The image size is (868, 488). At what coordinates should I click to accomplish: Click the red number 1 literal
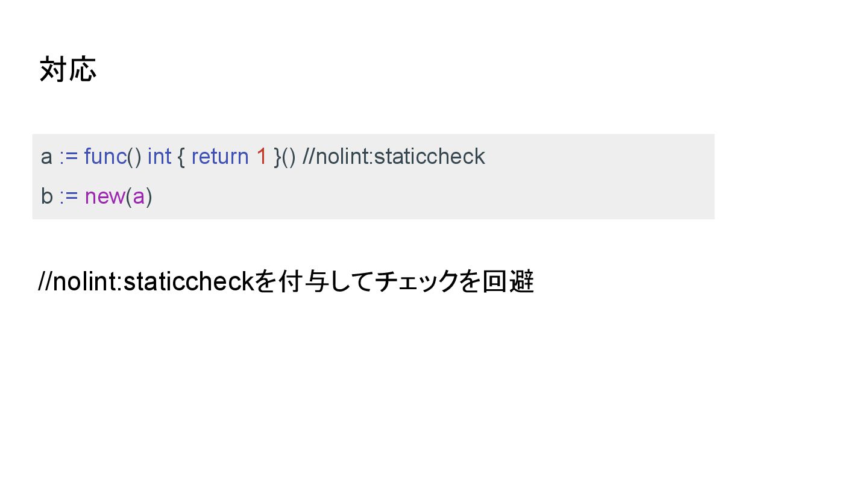(261, 157)
